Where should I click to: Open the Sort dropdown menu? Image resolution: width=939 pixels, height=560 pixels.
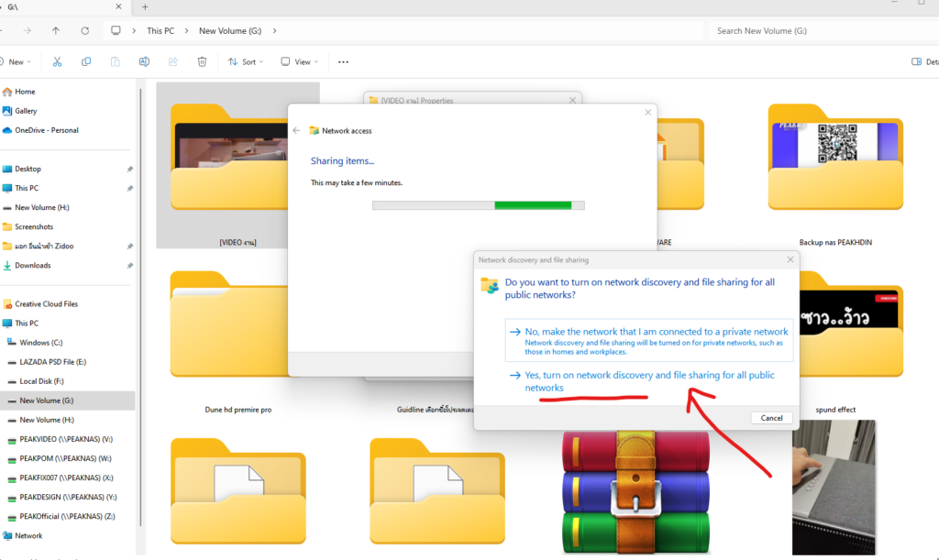(x=246, y=61)
